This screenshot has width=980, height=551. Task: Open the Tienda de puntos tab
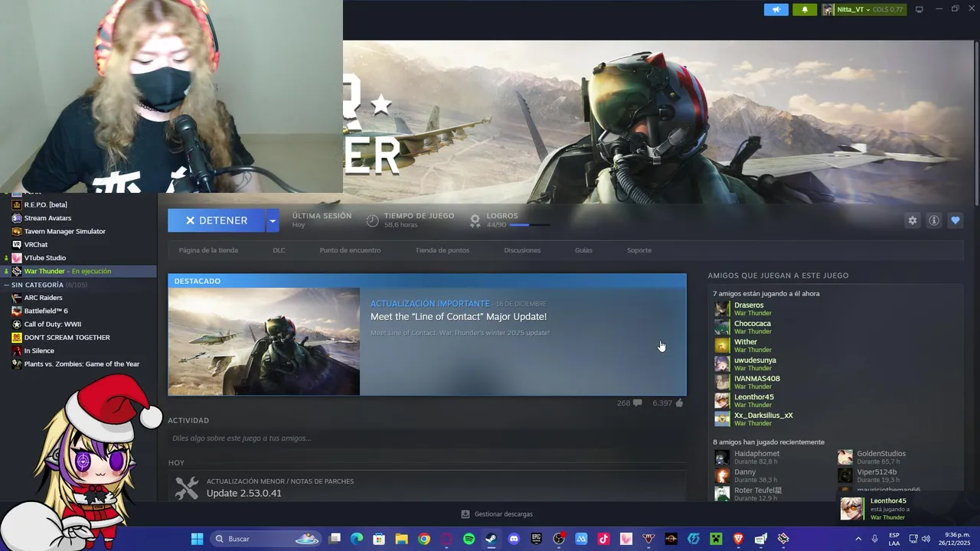tap(443, 250)
